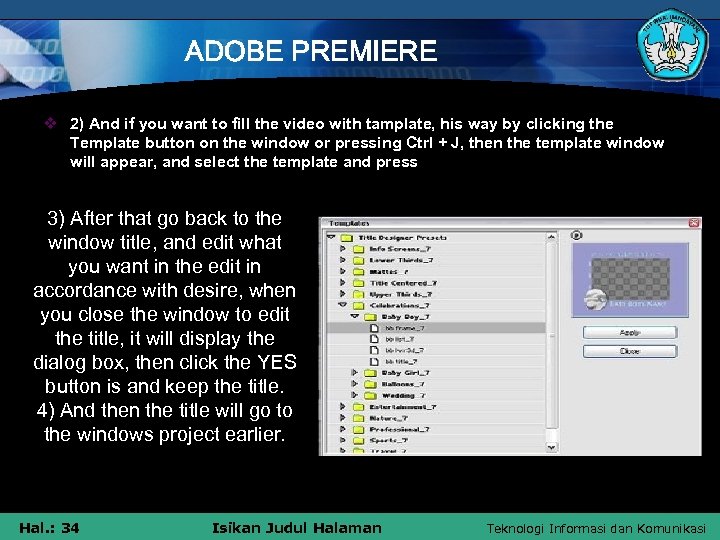Expand the Professional_7 folder arrow
720x540 pixels.
click(343, 429)
